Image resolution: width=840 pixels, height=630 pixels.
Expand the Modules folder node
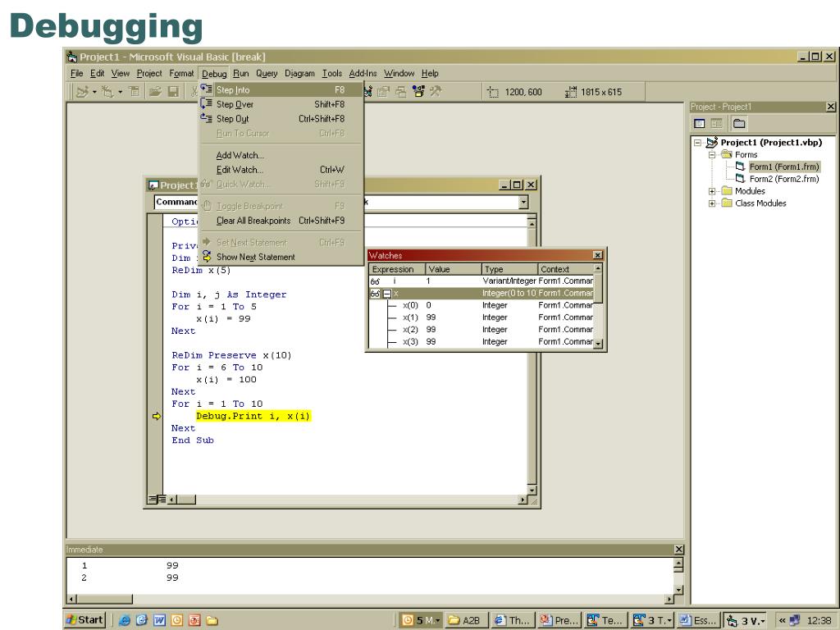click(712, 191)
